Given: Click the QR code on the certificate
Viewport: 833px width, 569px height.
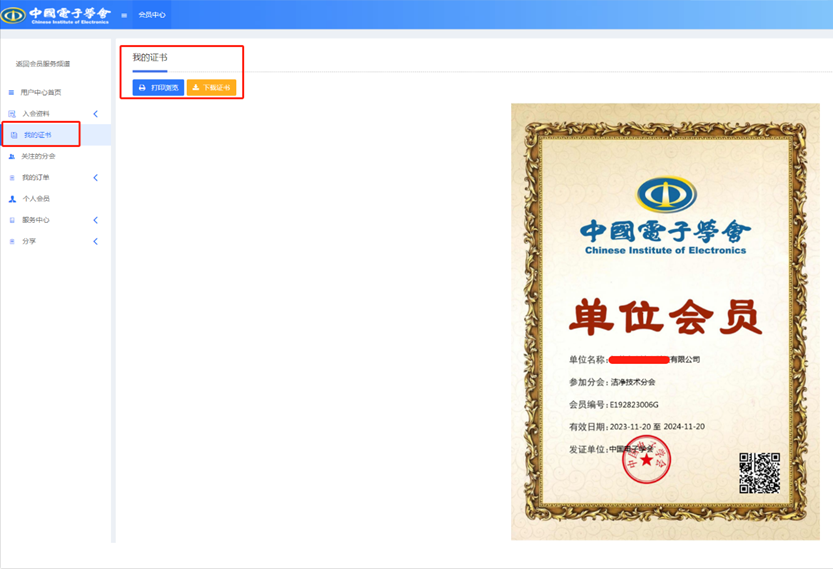Looking at the screenshot, I should pyautogui.click(x=760, y=473).
